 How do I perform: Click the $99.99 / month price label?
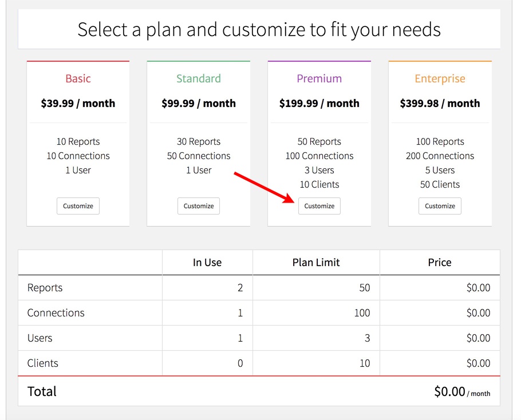pyautogui.click(x=198, y=104)
